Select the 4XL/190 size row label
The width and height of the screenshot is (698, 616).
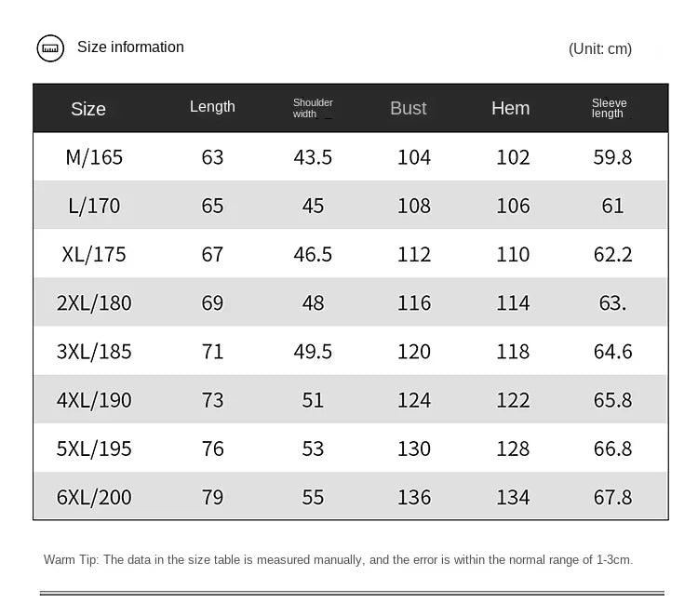tap(94, 400)
